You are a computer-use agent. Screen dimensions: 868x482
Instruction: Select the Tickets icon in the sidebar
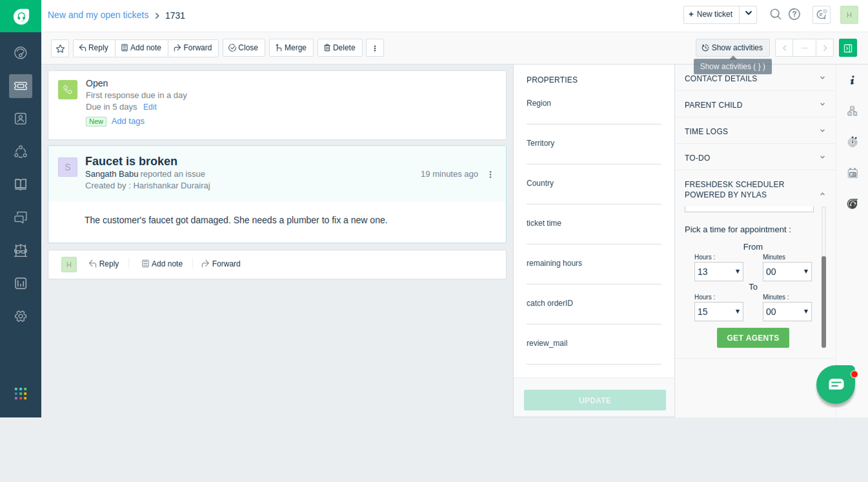click(20, 86)
